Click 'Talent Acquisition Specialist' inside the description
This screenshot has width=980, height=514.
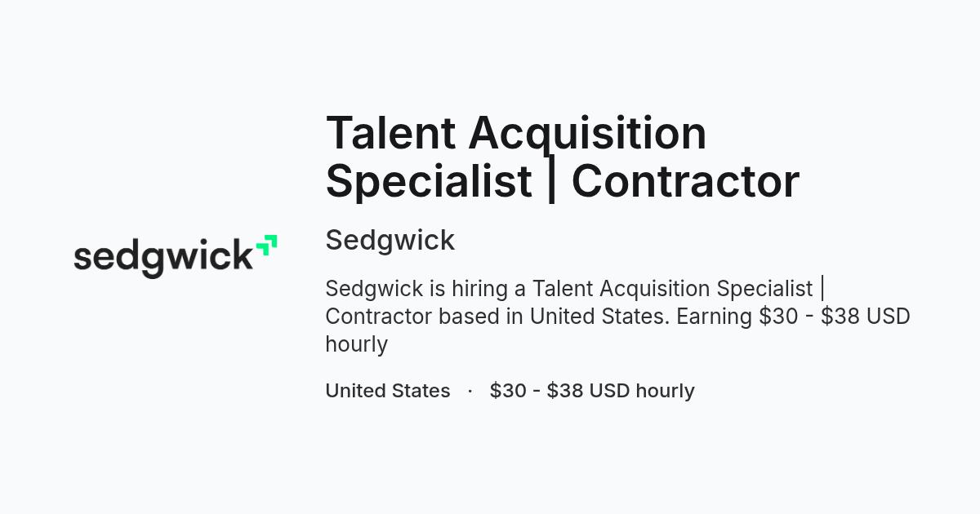click(x=673, y=289)
